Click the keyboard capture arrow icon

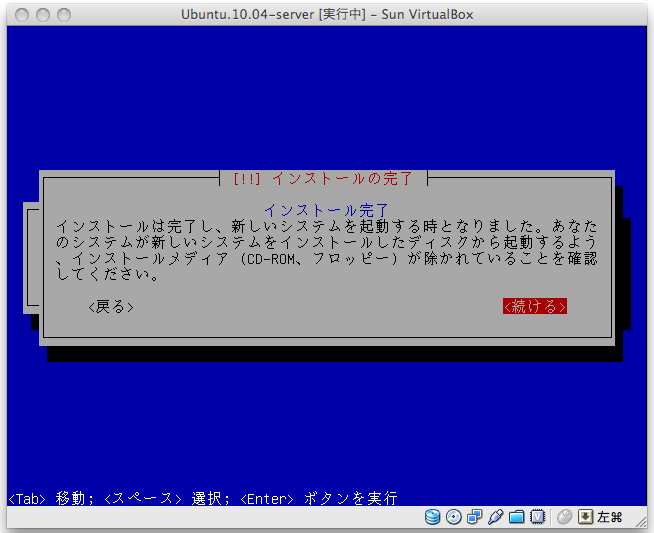(585, 517)
